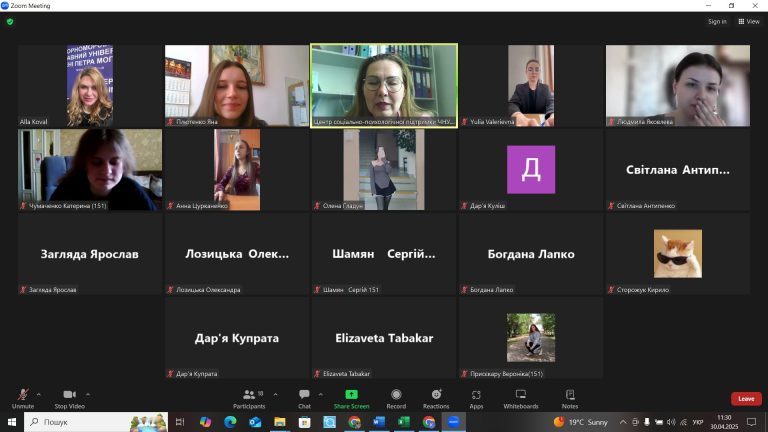This screenshot has height=432, width=768.
Task: Click green encryption shield icon
Action: point(10,21)
